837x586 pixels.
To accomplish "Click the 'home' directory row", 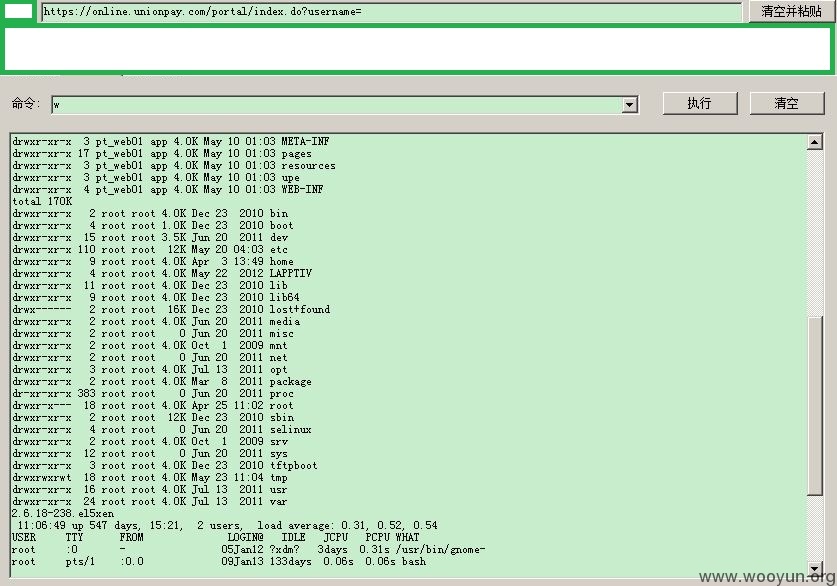I will pyautogui.click(x=153, y=262).
